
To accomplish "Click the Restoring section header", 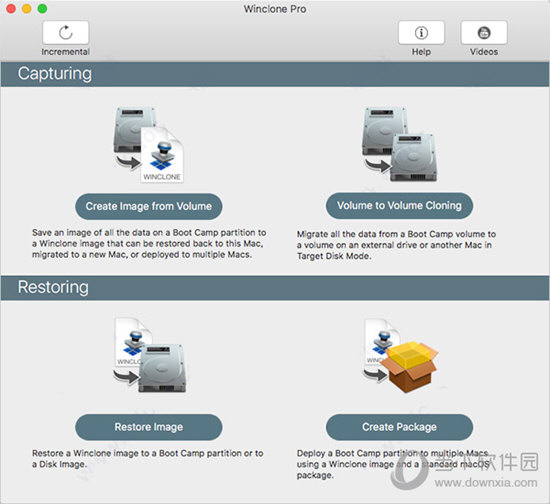I will (275, 288).
